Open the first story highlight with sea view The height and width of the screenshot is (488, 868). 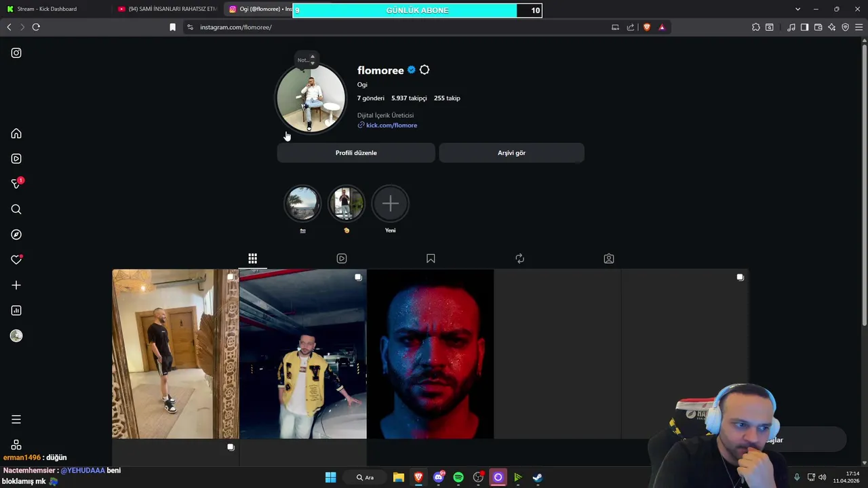(302, 203)
